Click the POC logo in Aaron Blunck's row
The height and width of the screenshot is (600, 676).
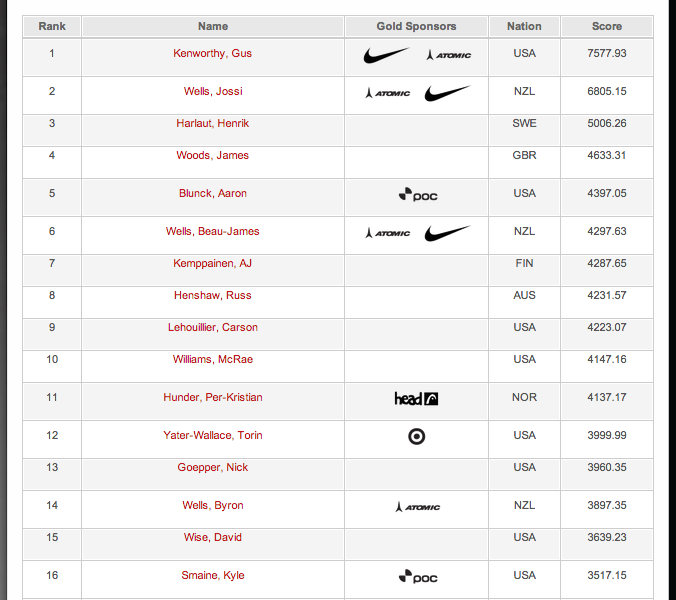(417, 195)
